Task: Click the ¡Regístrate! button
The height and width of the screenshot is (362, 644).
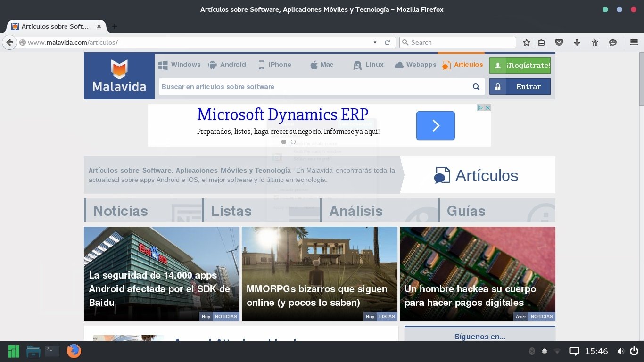Action: (x=520, y=66)
